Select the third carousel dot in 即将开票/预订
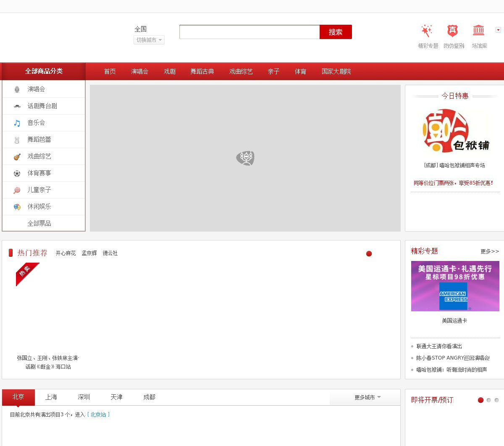Image resolution: width=504 pixels, height=446 pixels. pos(496,400)
